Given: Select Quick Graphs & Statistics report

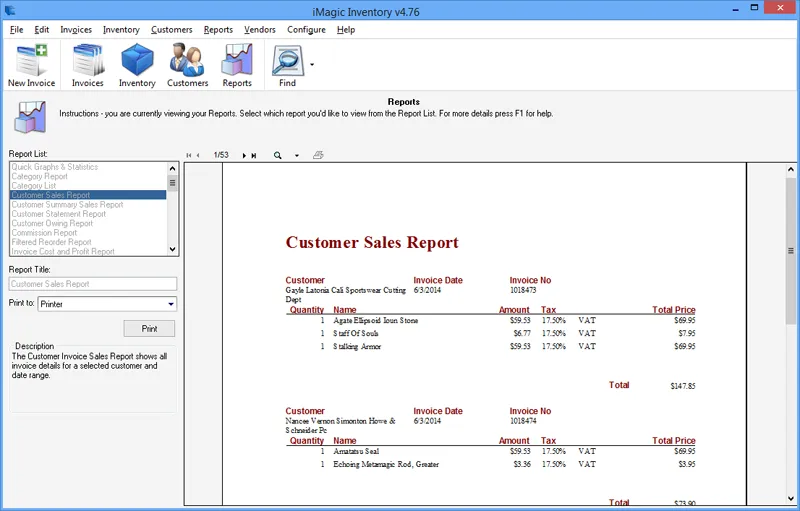Looking at the screenshot, I should (x=88, y=167).
